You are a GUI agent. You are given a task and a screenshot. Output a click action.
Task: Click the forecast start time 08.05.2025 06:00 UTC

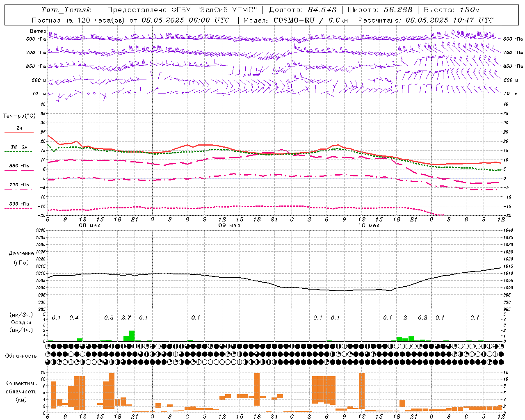click(186, 20)
